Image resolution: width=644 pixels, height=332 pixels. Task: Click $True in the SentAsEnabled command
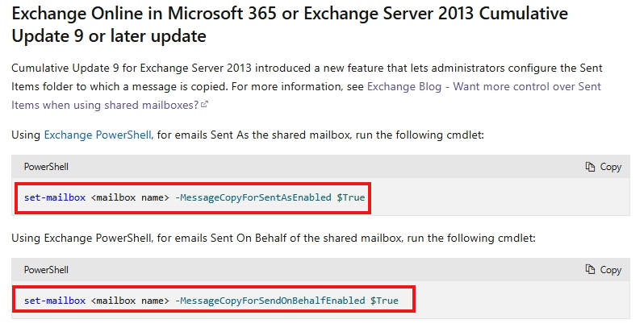pyautogui.click(x=351, y=197)
